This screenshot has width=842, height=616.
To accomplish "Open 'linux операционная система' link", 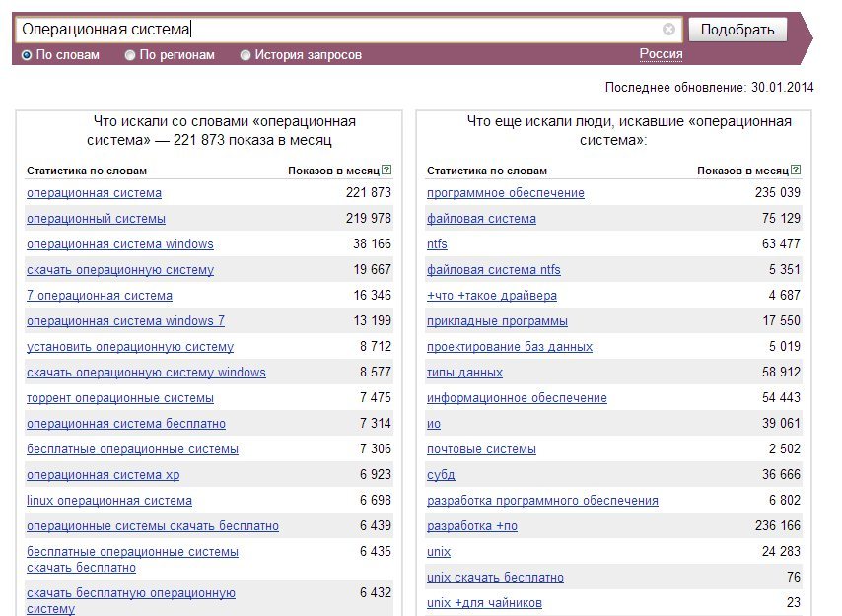I will pos(109,501).
